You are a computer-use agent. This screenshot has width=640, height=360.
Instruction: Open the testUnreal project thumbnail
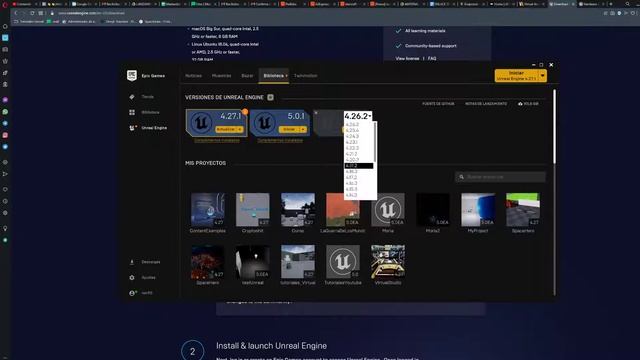click(x=253, y=262)
